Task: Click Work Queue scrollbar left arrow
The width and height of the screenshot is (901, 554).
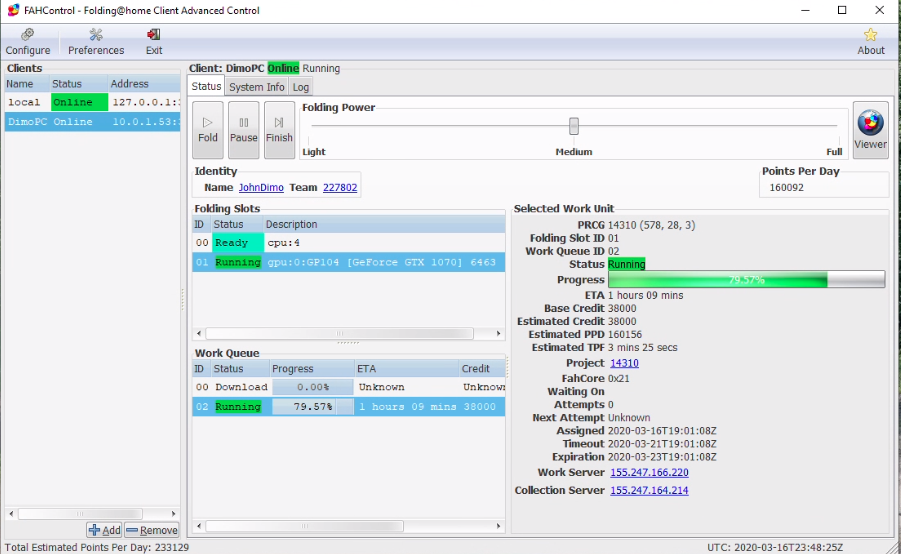Action: (199, 526)
